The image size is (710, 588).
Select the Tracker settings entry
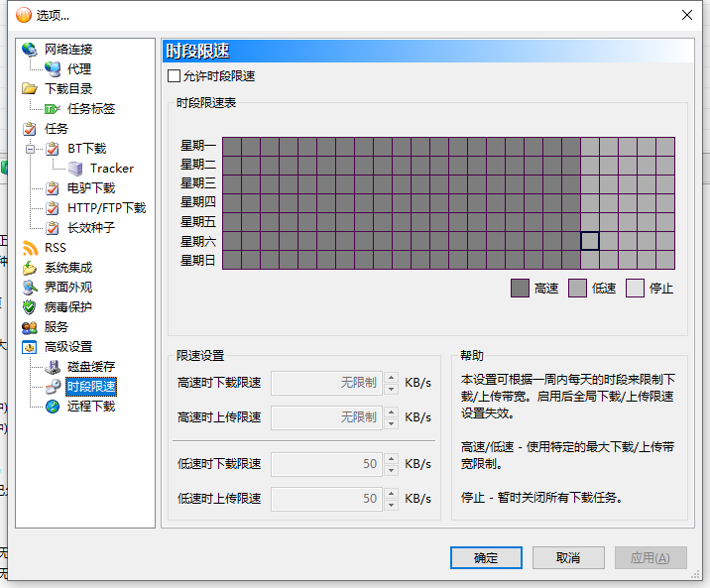[112, 169]
